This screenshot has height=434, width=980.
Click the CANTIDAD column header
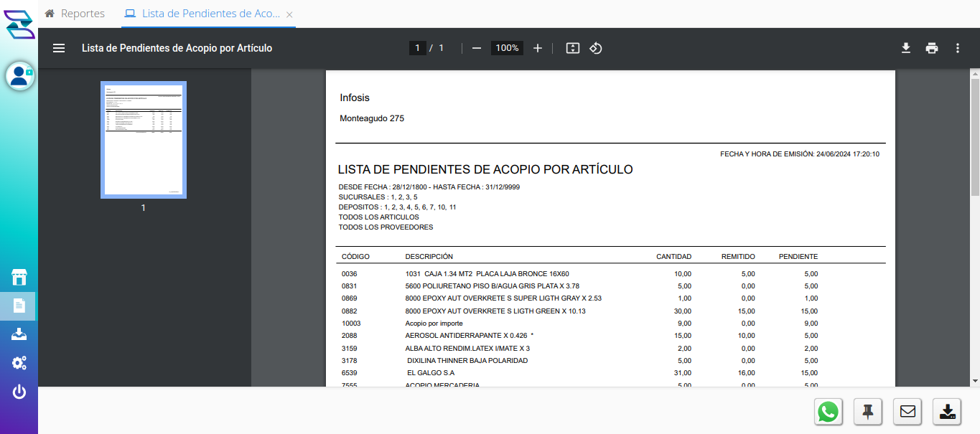[674, 257]
